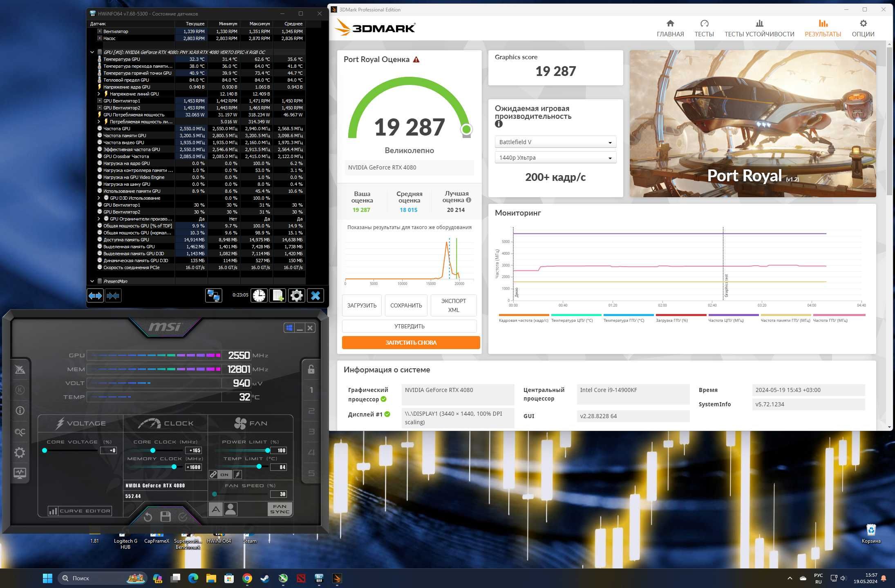The width and height of the screenshot is (895, 588).
Task: Open Afterburner MSI dragon sidebar icon
Action: tap(20, 370)
